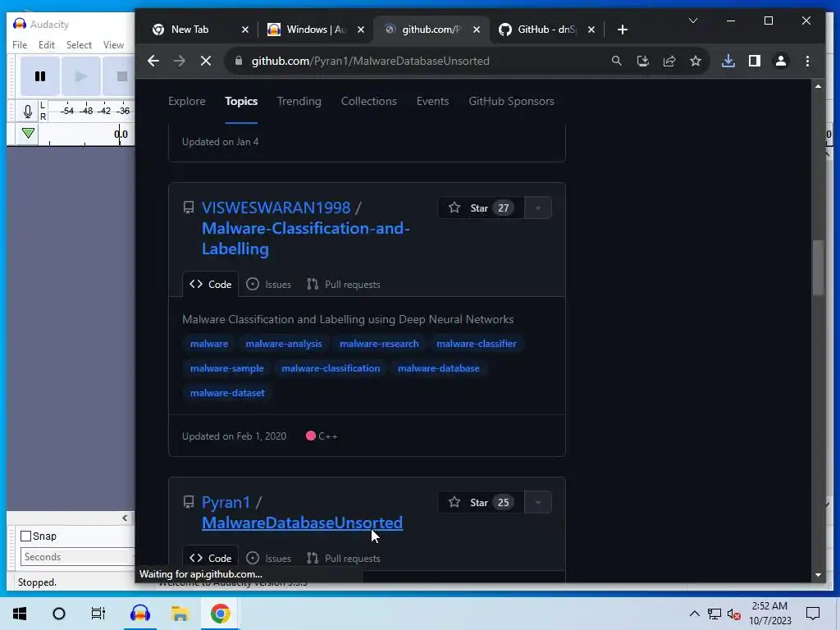The height and width of the screenshot is (630, 840).
Task: Close the Windows | Audacity browser tab
Action: click(x=361, y=30)
